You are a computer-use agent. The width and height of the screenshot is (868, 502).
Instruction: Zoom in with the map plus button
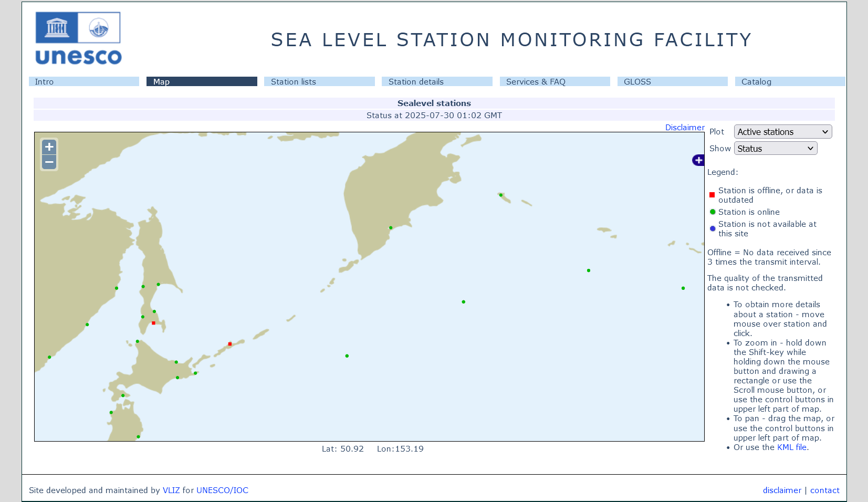49,147
